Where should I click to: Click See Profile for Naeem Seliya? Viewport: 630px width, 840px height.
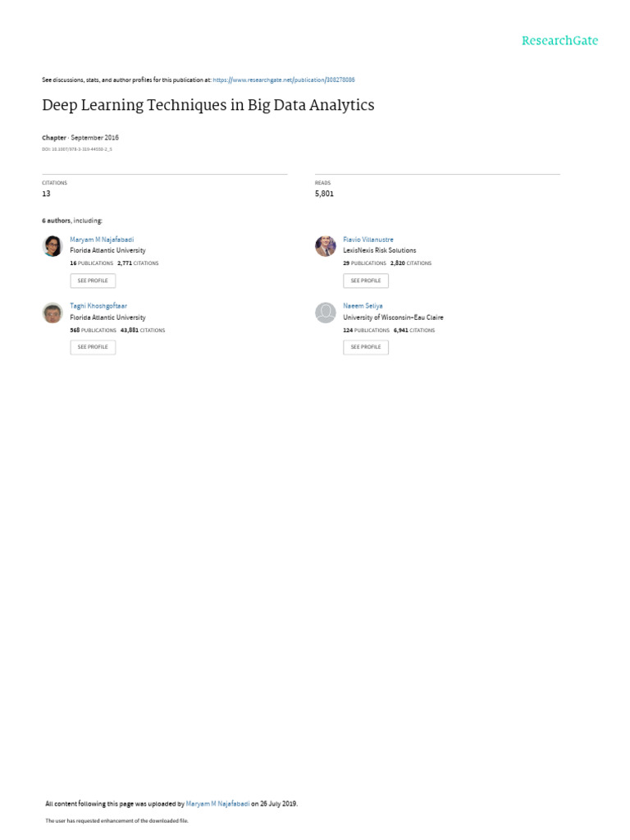click(x=366, y=347)
